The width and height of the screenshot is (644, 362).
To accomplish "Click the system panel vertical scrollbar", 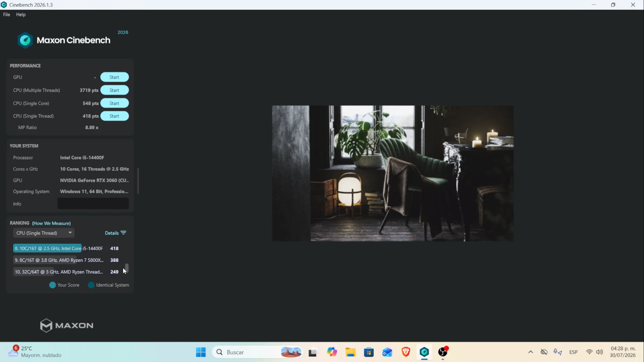I will tap(138, 181).
